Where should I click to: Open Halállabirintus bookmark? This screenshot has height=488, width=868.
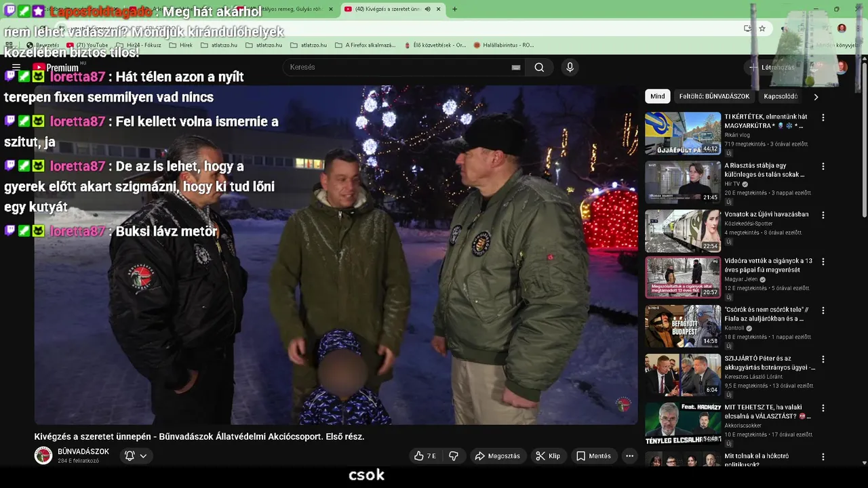503,45
